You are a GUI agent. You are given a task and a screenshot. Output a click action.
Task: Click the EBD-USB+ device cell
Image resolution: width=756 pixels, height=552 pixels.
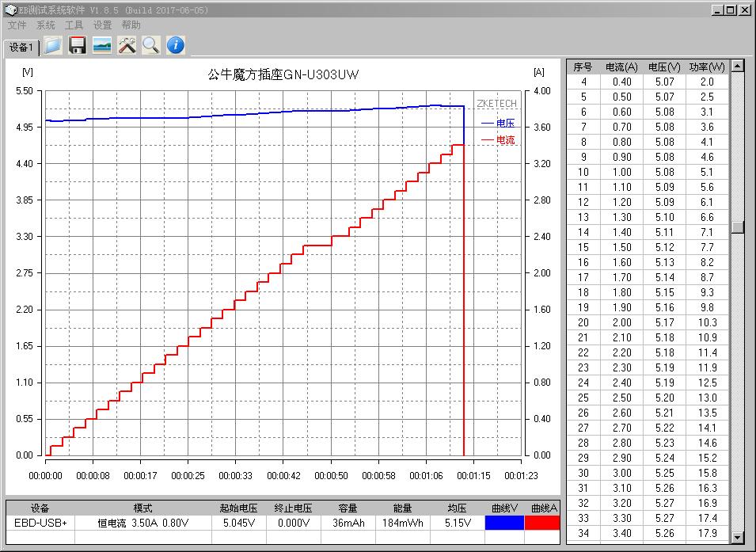click(40, 523)
